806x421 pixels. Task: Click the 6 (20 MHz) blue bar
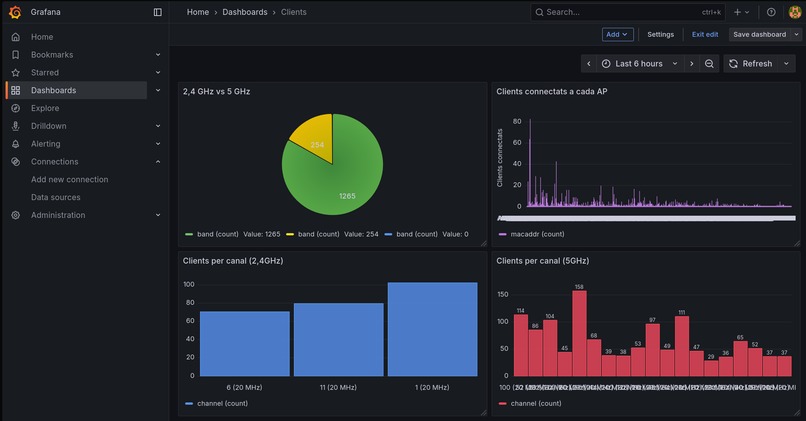[x=245, y=343]
